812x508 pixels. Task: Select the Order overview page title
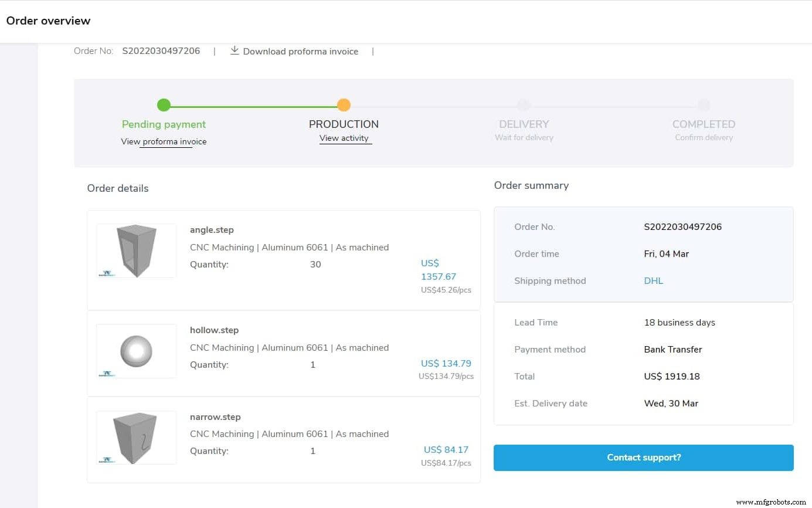[x=48, y=21]
